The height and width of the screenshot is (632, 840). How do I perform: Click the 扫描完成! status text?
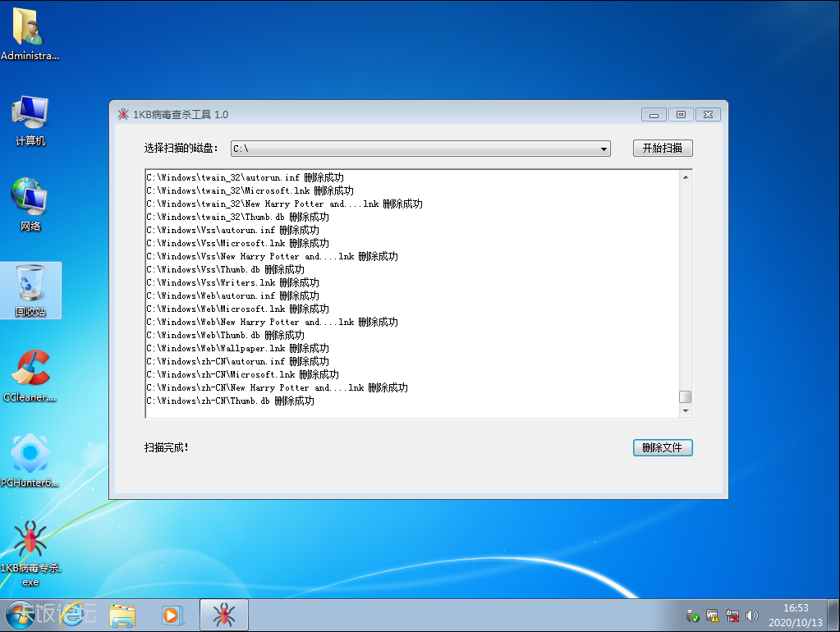tap(166, 447)
